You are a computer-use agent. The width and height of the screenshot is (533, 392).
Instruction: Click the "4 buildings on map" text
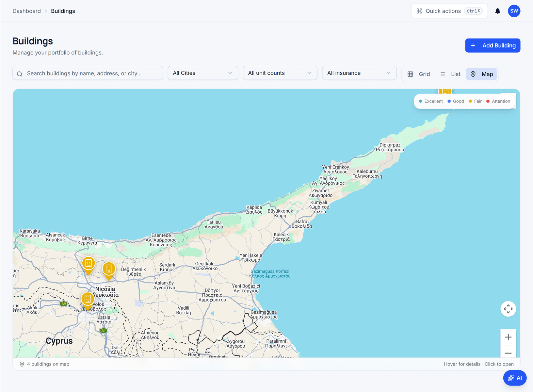tap(48, 364)
